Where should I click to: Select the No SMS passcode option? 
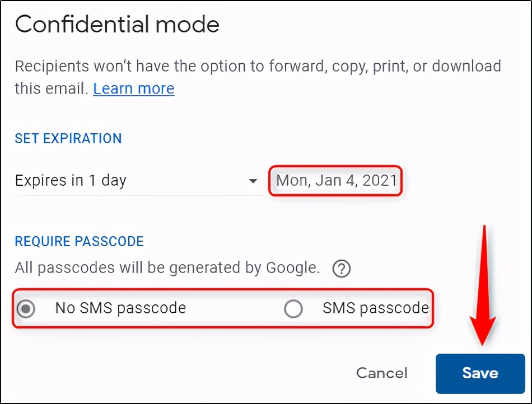coord(26,308)
